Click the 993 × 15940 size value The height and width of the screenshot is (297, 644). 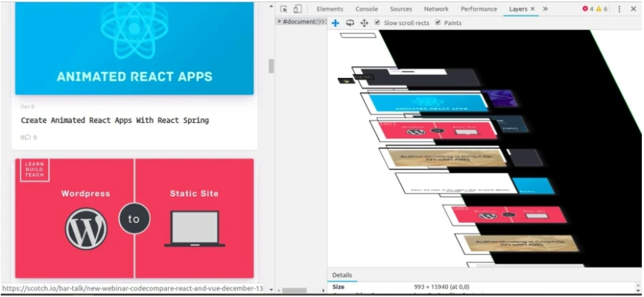tap(441, 287)
